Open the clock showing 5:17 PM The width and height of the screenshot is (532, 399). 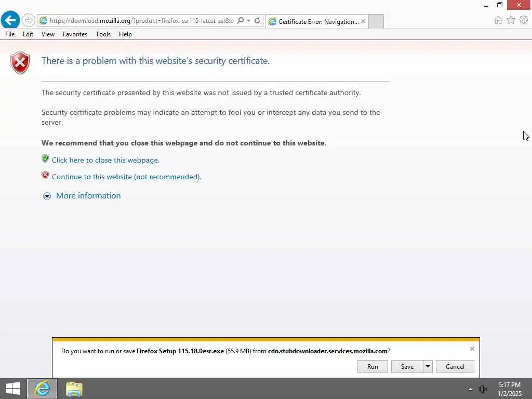(x=510, y=389)
